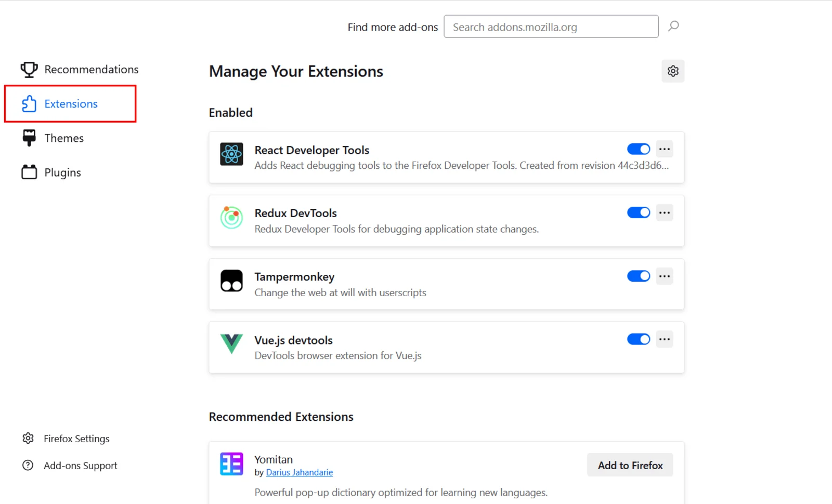832x504 pixels.
Task: Click the React Developer Tools extension icon
Action: (x=231, y=154)
